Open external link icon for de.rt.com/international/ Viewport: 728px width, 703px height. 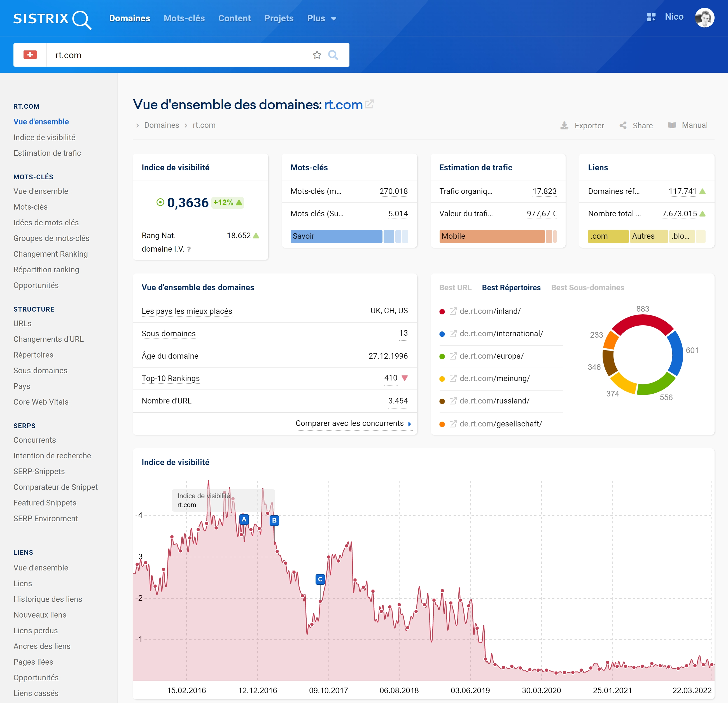pyautogui.click(x=453, y=333)
